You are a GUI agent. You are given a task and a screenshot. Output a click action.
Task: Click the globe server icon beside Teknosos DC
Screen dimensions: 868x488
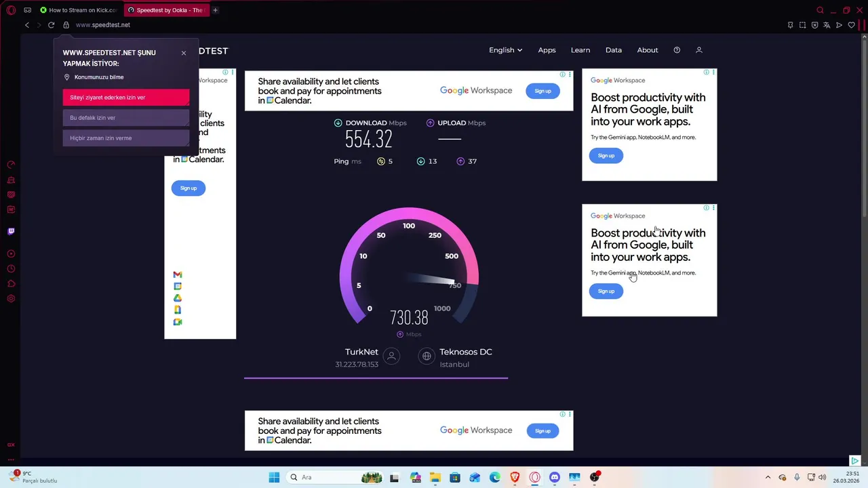click(427, 356)
